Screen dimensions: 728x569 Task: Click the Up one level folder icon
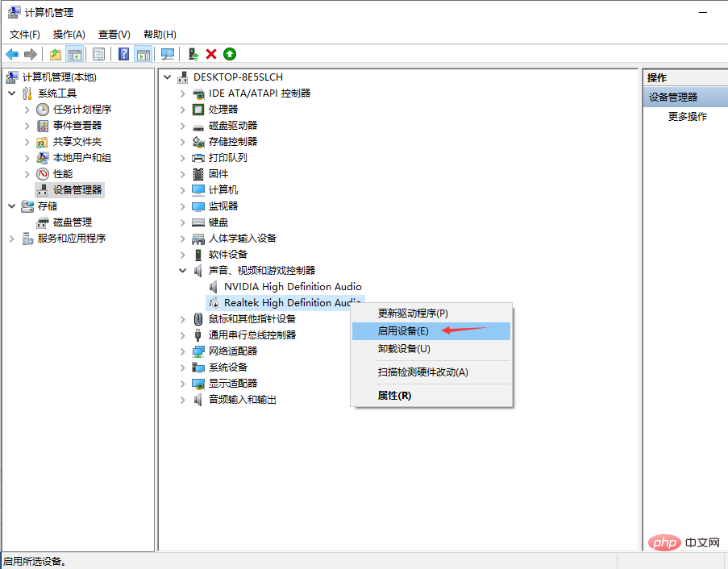[56, 54]
